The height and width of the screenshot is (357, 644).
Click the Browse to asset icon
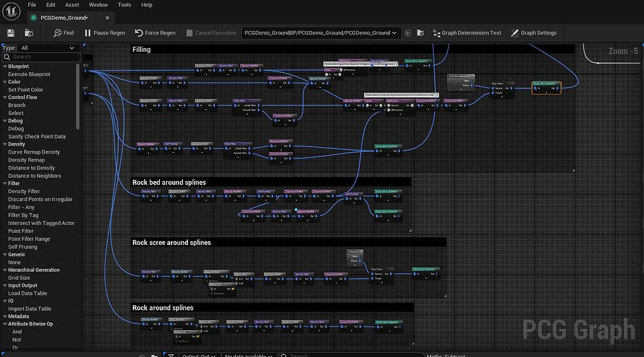coord(29,33)
